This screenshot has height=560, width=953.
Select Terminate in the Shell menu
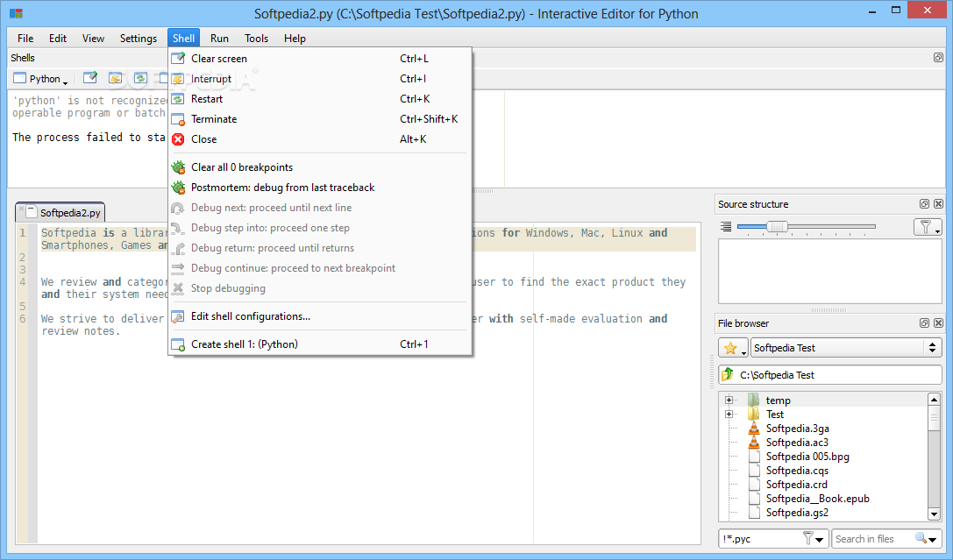[x=320, y=119]
